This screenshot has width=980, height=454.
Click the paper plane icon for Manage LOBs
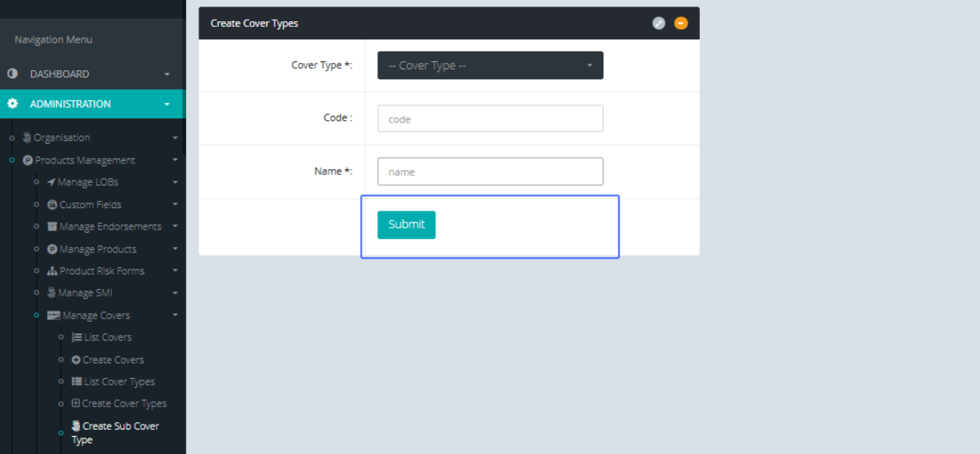(51, 182)
